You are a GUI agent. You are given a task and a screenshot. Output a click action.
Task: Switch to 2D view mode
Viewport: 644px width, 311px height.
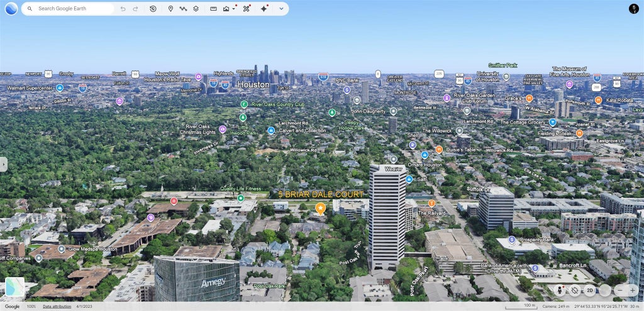(590, 290)
